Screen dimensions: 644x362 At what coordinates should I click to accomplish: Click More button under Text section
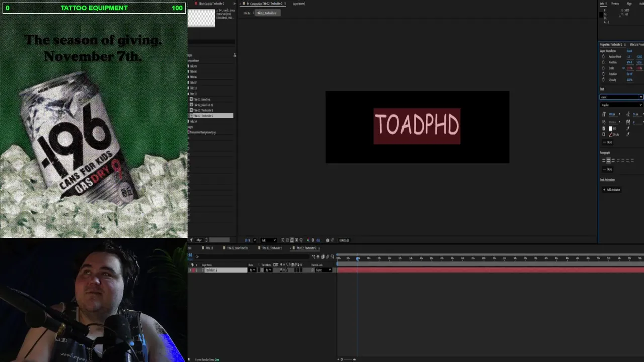coord(608,142)
